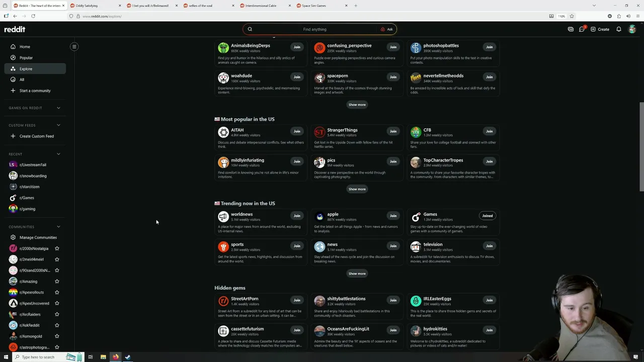Switch to the Oddly Satisfying tab

95,6
